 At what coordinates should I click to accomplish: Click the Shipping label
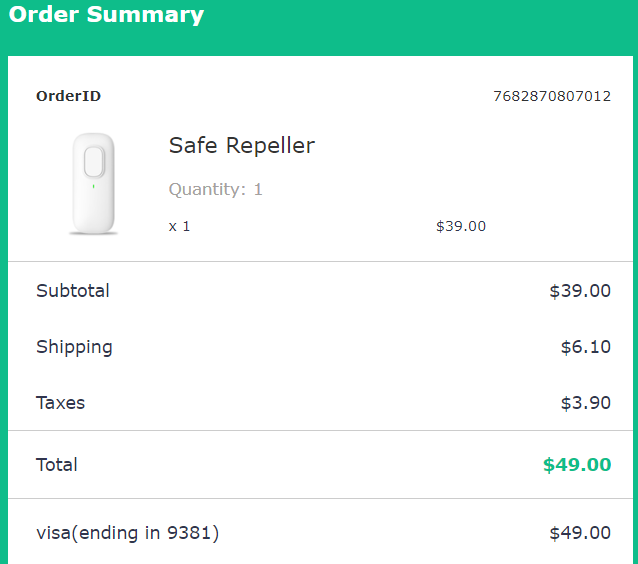[74, 347]
